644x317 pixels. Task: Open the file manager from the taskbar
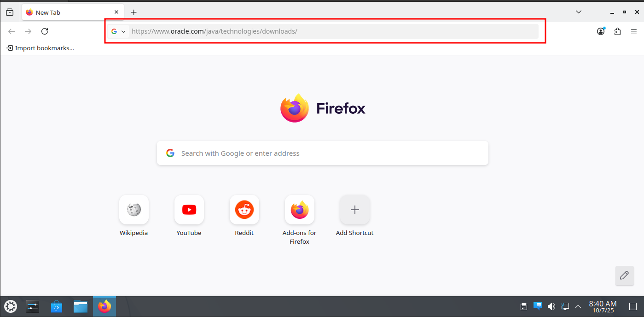81,306
